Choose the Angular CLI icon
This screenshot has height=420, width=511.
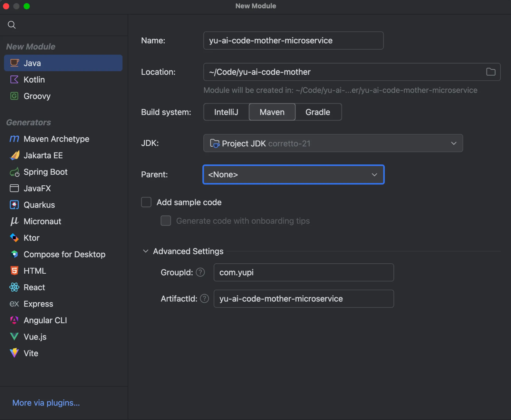(x=14, y=320)
